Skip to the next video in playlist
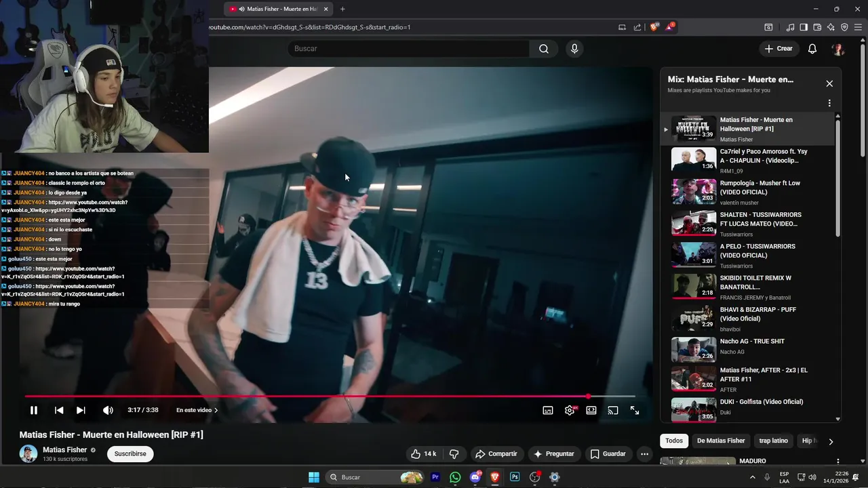The image size is (868, 488). pos(81,410)
